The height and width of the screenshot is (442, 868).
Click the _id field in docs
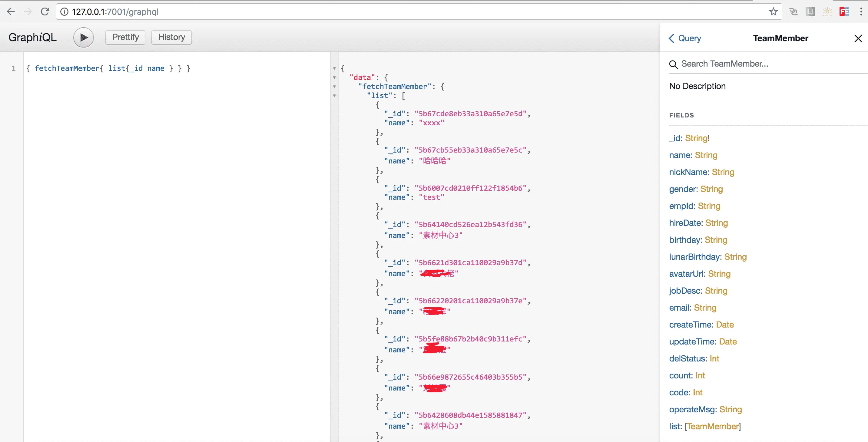pyautogui.click(x=675, y=138)
